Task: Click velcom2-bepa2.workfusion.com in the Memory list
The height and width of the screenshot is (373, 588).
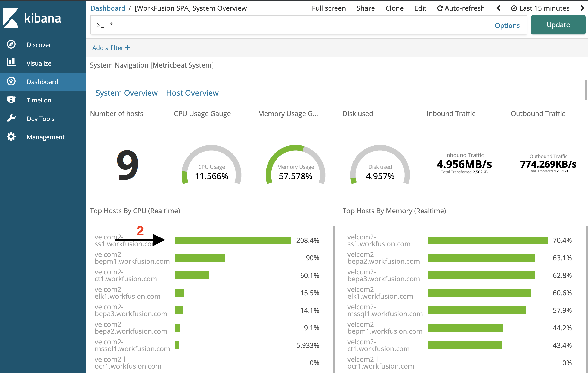Action: pos(384,258)
